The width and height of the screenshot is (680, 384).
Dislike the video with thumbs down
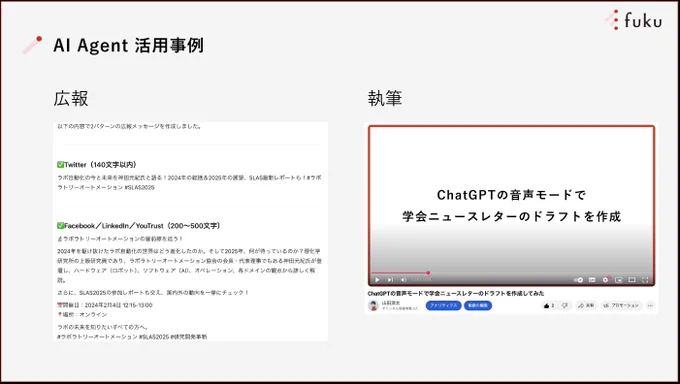coord(565,305)
